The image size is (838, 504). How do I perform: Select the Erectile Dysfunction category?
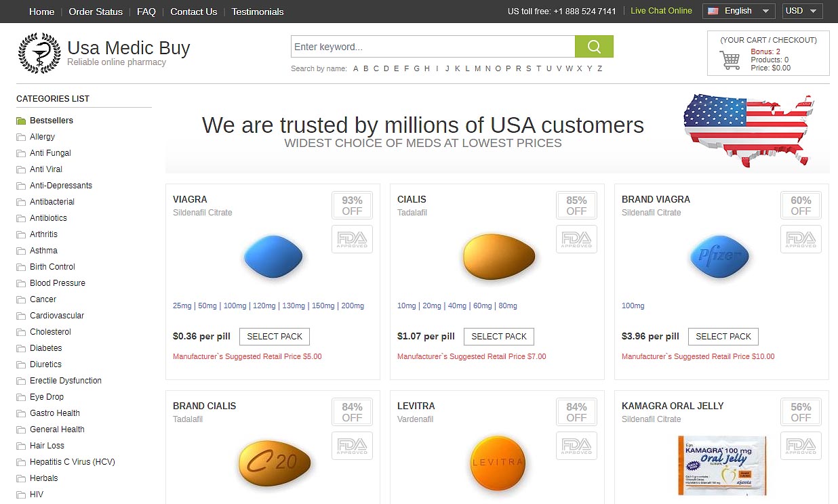(66, 381)
